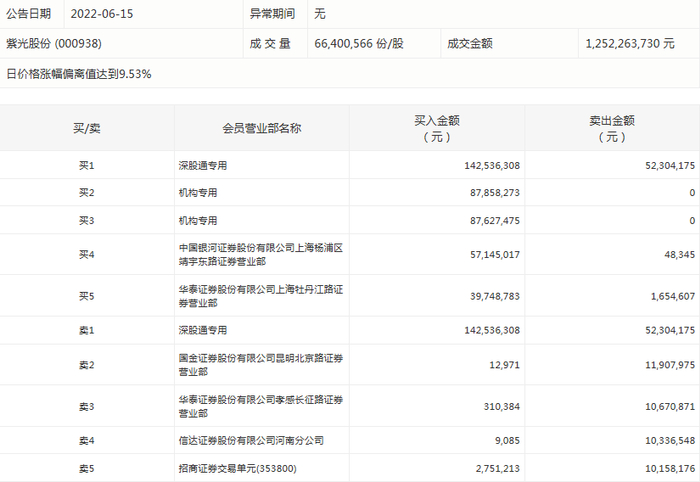The width and height of the screenshot is (700, 482).
Task: Click the 成交金额 label
Action: [x=470, y=44]
